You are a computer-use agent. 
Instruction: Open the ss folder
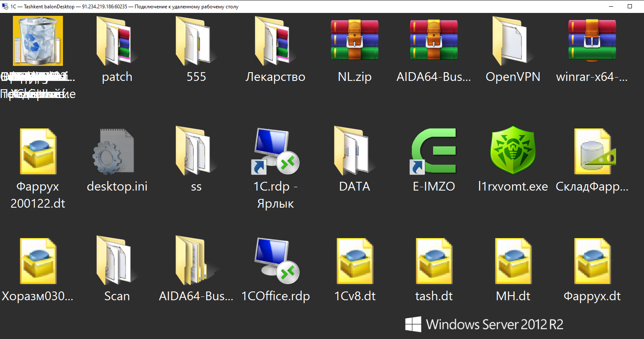pyautogui.click(x=196, y=151)
